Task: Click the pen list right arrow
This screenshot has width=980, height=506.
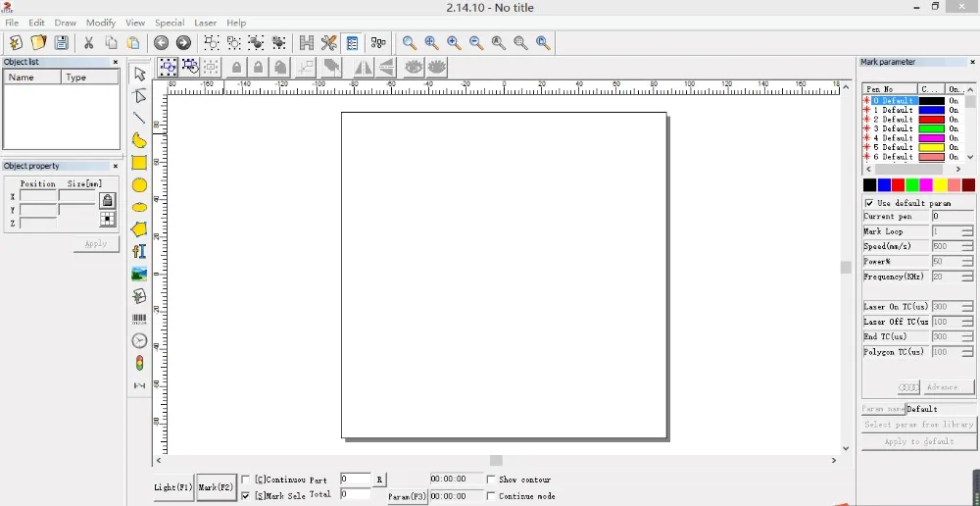Action: pyautogui.click(x=958, y=169)
